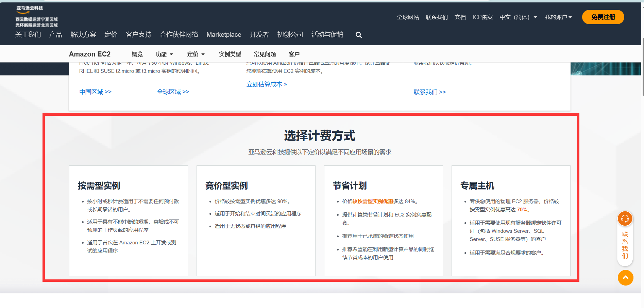Click the orange back-to-top arrow button
The image size is (644, 308).
625,278
